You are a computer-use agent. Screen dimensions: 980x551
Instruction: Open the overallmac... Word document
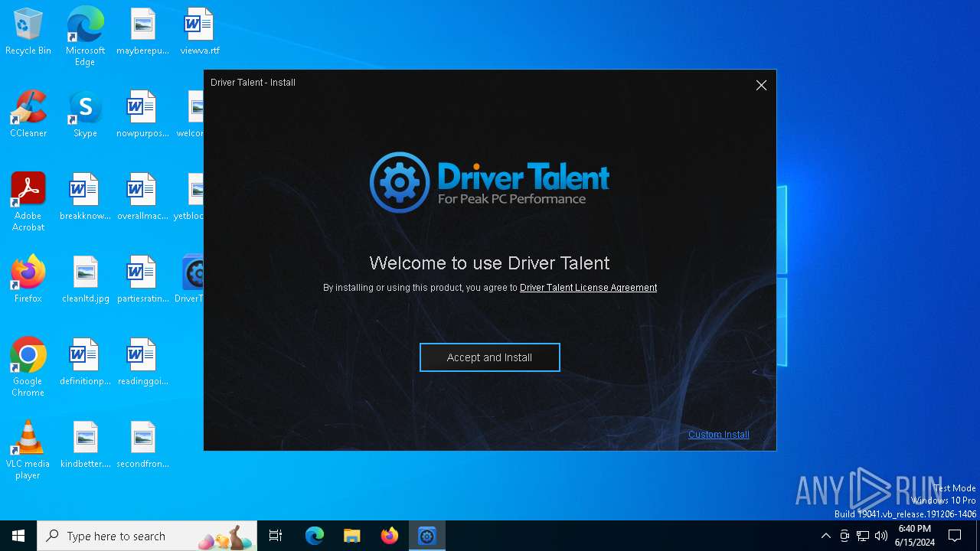point(142,197)
